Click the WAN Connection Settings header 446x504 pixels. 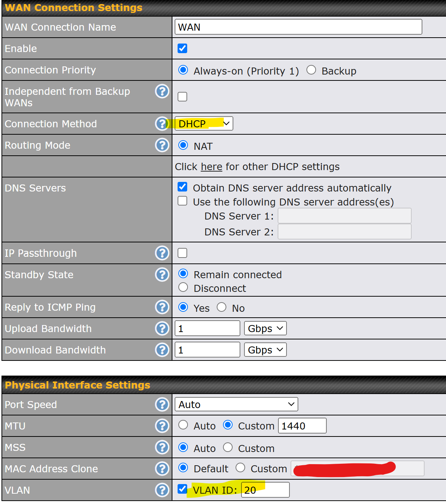click(73, 7)
